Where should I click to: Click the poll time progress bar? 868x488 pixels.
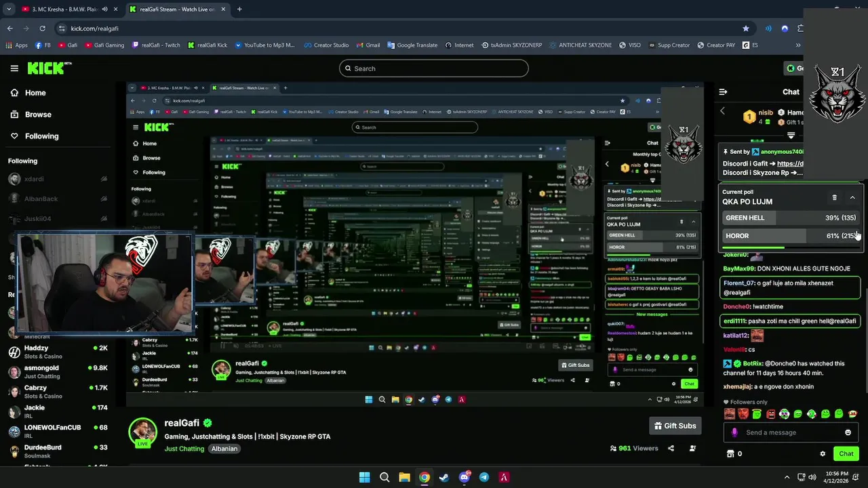(791, 247)
